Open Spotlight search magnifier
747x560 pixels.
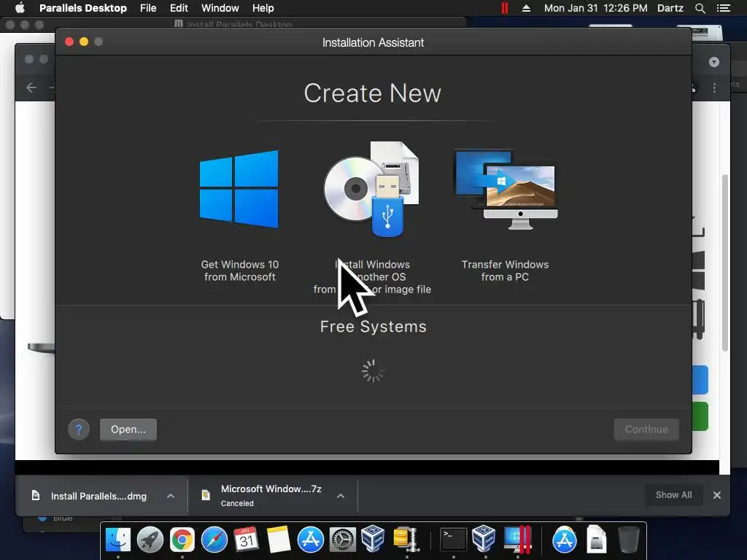(x=700, y=8)
